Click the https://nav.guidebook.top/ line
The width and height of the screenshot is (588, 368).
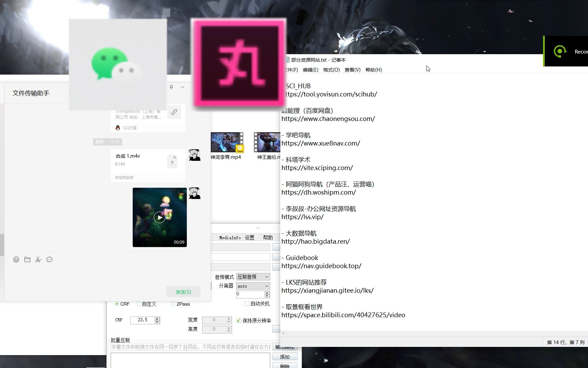(322, 266)
